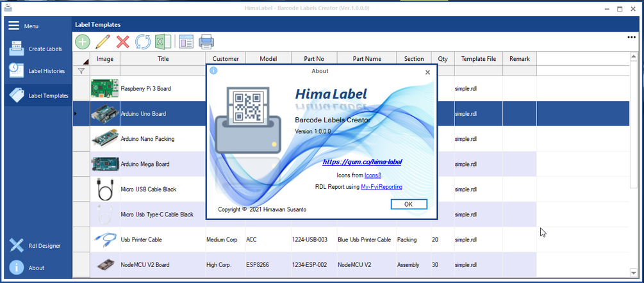Click NodeMCU V2 Board thumbnail
The width and height of the screenshot is (644, 283).
pyautogui.click(x=104, y=265)
